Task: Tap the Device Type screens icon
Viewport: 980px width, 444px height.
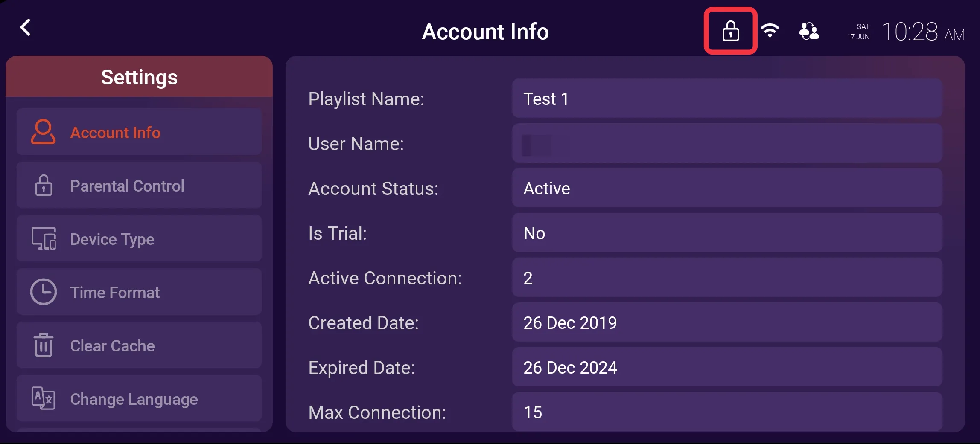Action: [44, 238]
